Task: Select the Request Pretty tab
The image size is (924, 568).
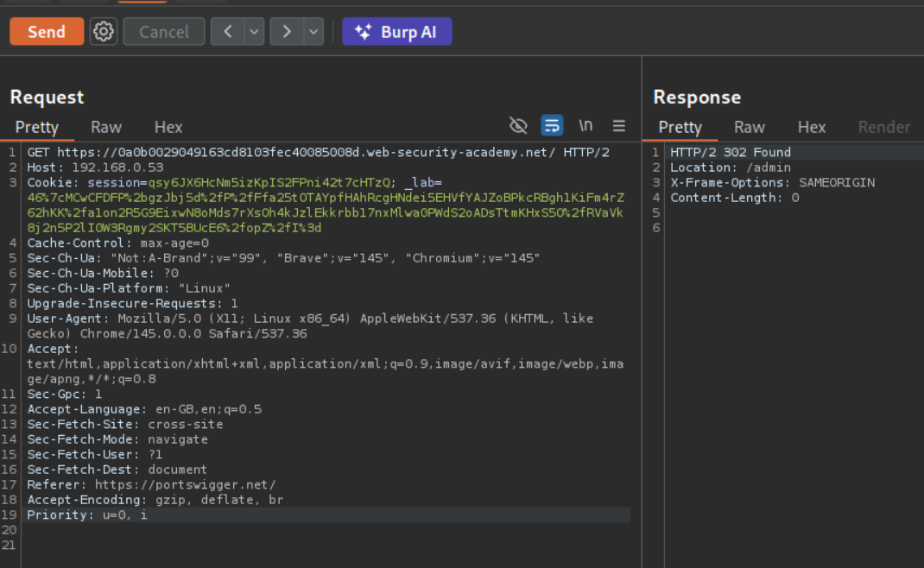Action: [37, 127]
